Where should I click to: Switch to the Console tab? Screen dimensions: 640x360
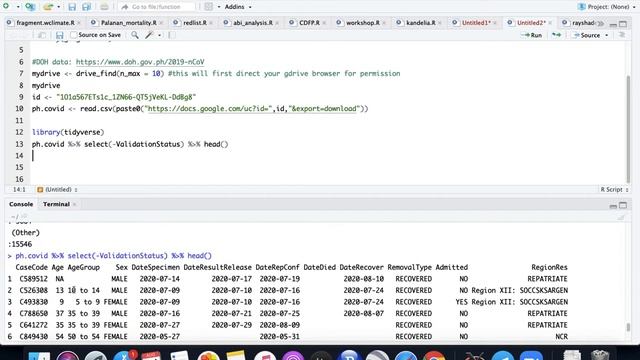pyautogui.click(x=21, y=204)
